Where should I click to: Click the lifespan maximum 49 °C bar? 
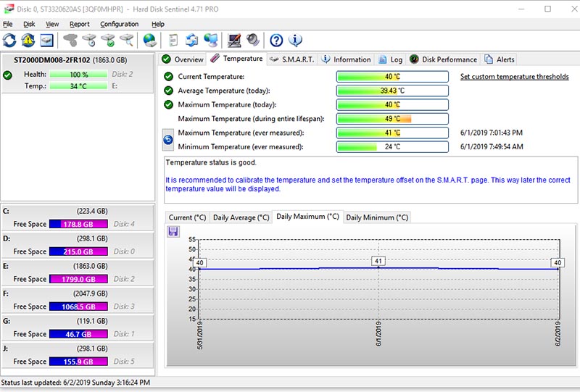click(x=392, y=119)
